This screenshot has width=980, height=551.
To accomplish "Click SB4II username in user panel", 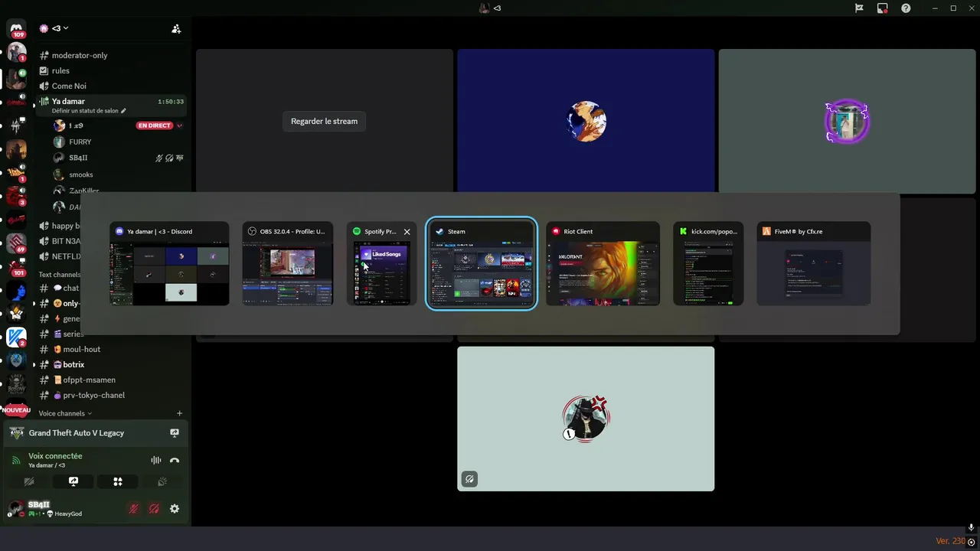I will 39,505.
